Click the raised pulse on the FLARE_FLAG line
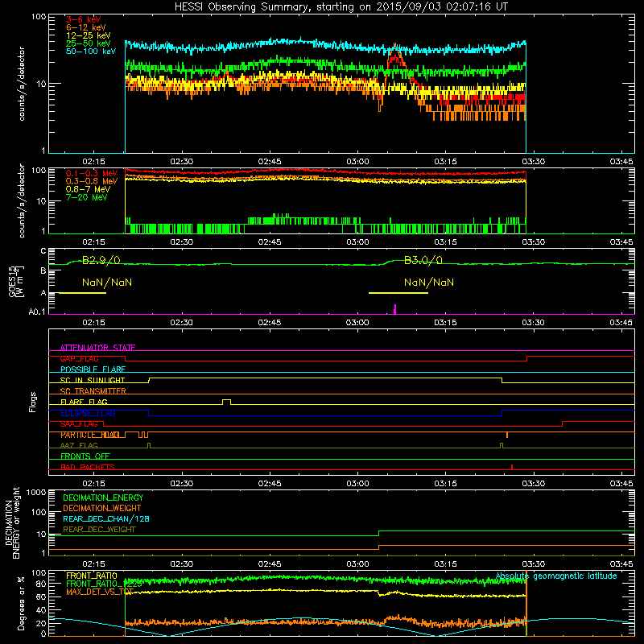The width and height of the screenshot is (644, 644). point(226,402)
